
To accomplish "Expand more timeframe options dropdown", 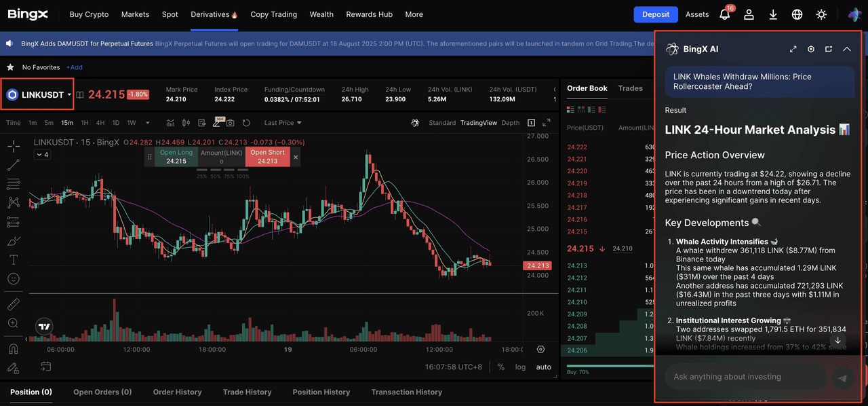I will click(148, 123).
